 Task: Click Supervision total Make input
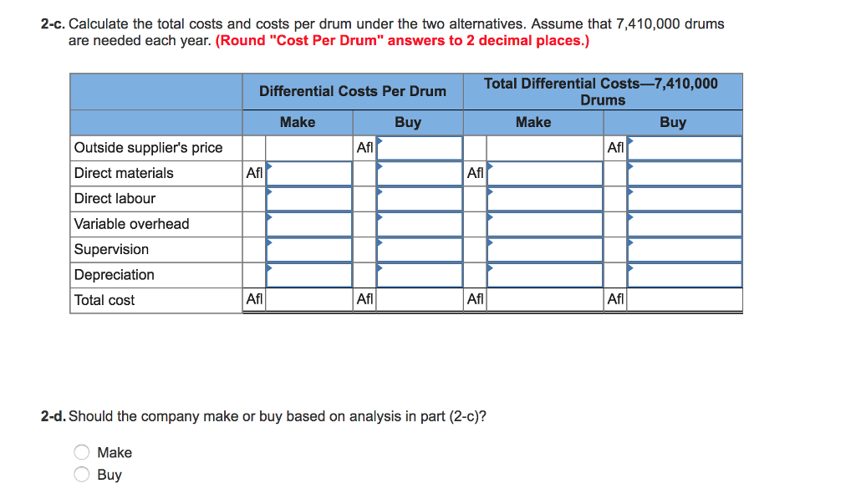[545, 250]
